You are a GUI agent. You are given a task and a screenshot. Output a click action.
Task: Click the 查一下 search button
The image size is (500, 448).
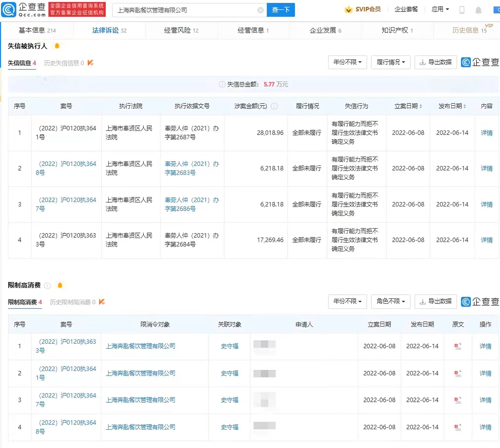281,10
